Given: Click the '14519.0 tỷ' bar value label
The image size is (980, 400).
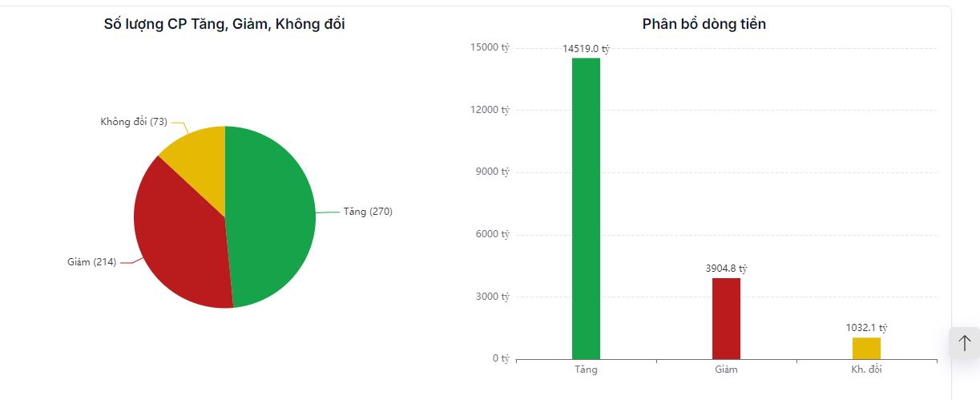Looking at the screenshot, I should point(586,49).
